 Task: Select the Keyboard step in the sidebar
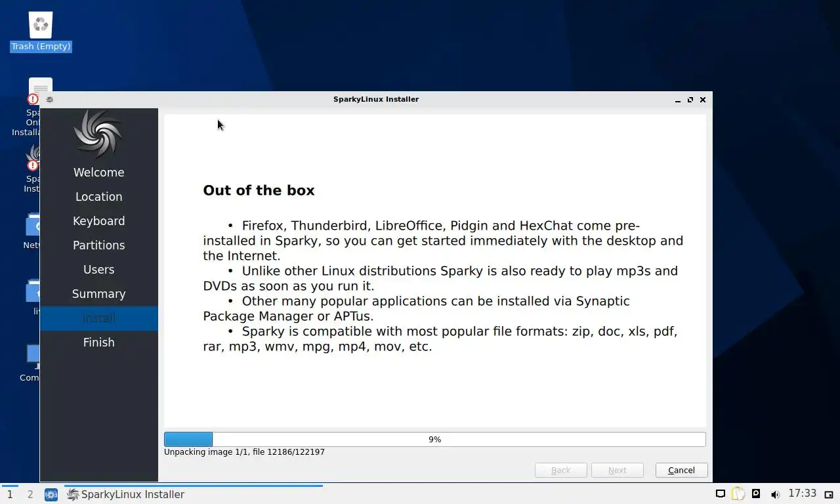98,221
